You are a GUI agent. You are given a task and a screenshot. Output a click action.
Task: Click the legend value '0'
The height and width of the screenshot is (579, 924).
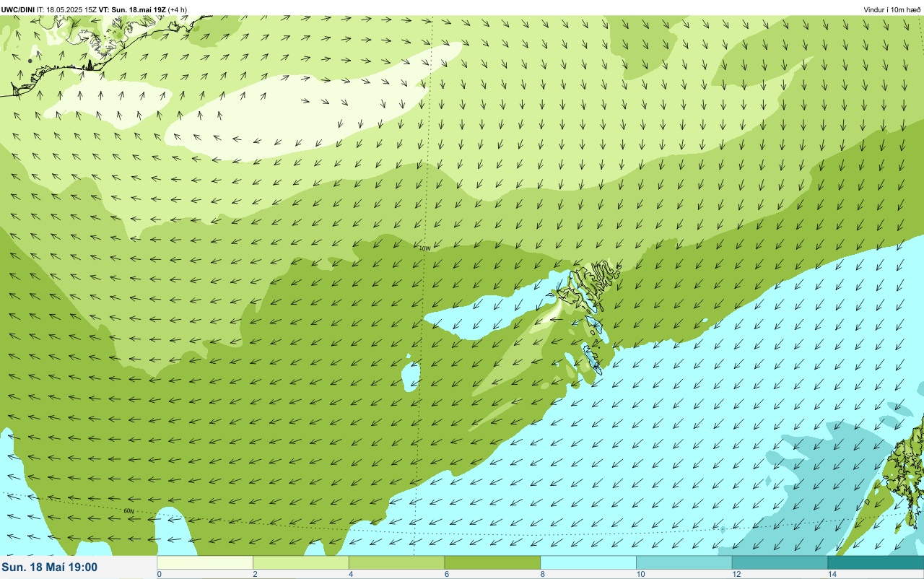[159, 574]
